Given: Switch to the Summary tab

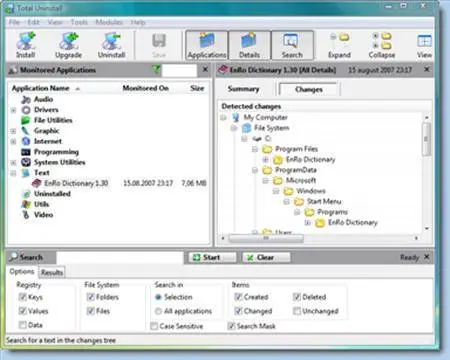Looking at the screenshot, I should (x=243, y=89).
